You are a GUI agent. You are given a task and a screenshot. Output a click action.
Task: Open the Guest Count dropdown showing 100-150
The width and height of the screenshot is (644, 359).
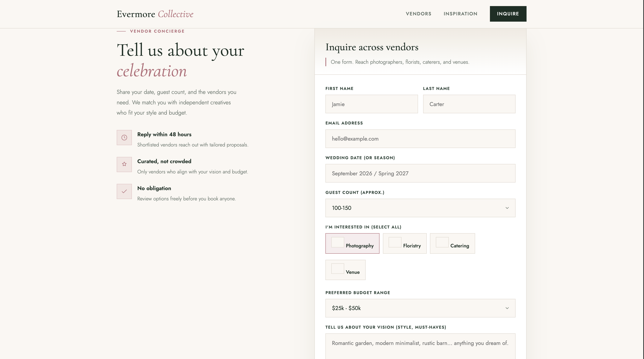coord(420,208)
